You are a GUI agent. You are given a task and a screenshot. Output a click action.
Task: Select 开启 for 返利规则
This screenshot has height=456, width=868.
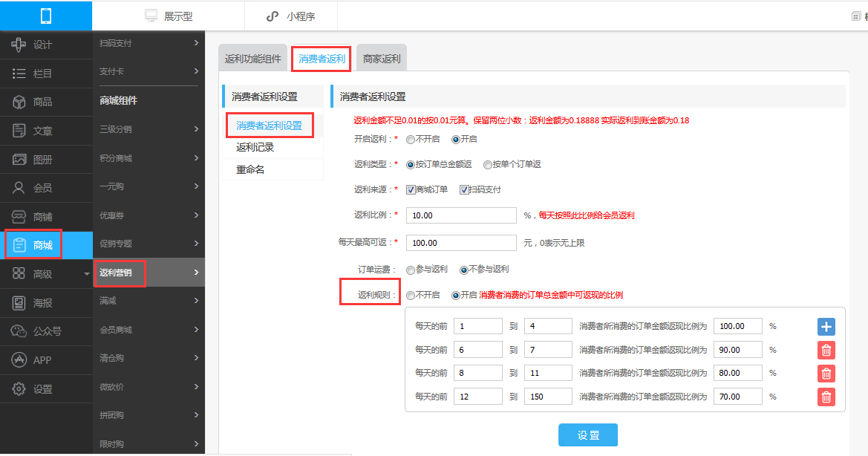[x=456, y=296]
